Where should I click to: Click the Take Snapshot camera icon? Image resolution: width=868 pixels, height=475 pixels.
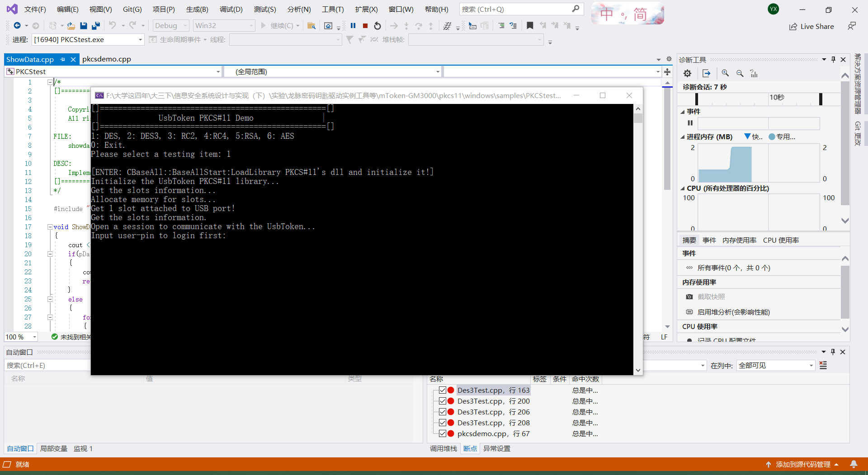click(689, 297)
